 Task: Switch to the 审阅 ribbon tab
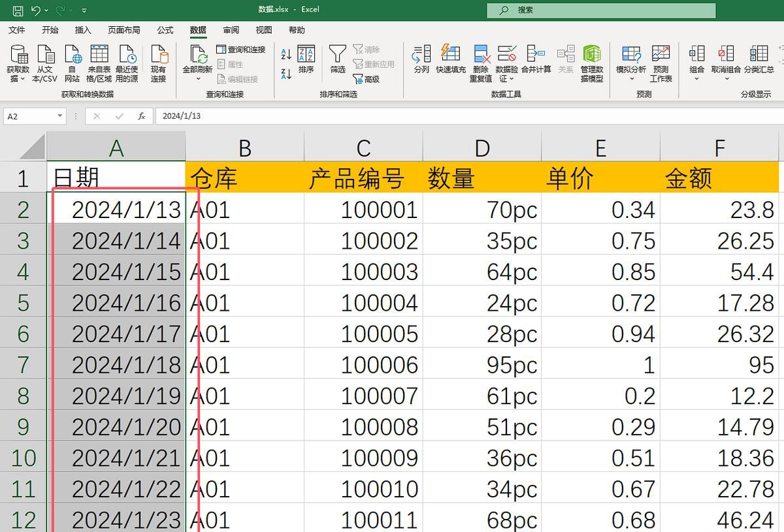(x=231, y=30)
